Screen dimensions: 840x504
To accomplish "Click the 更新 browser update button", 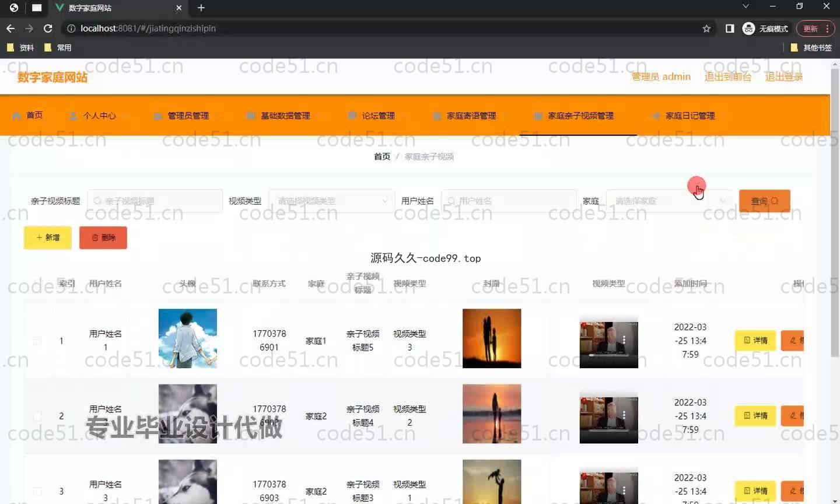I will pyautogui.click(x=815, y=28).
